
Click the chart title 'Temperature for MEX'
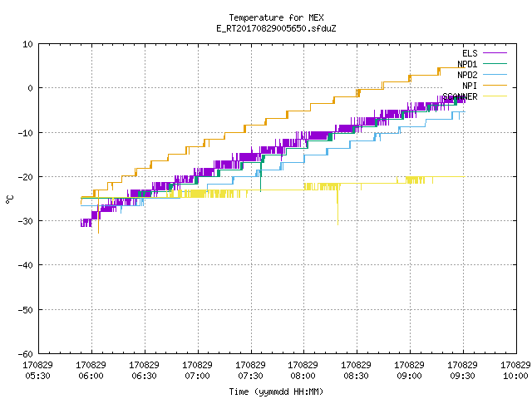276,17
